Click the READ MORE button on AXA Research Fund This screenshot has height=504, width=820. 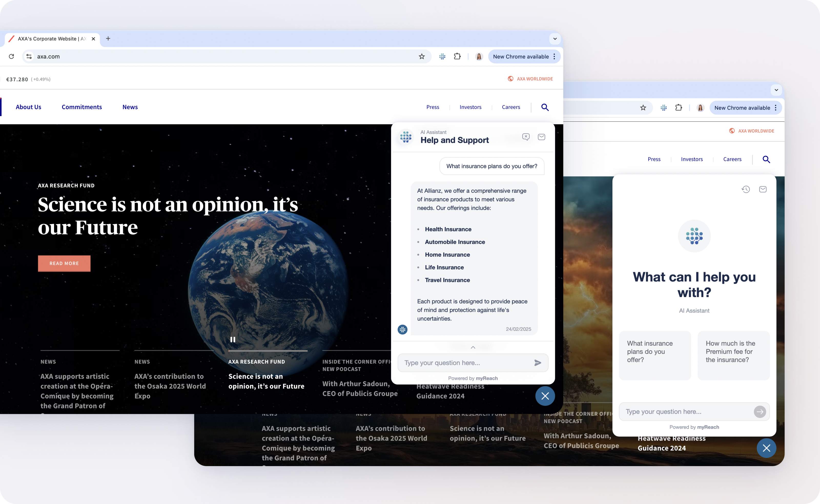[64, 263]
